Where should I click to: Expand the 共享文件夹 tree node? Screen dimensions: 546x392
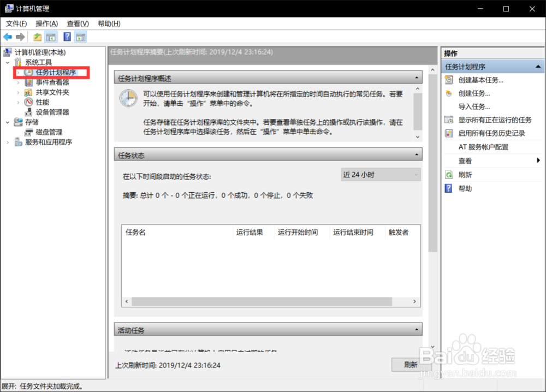click(x=18, y=93)
